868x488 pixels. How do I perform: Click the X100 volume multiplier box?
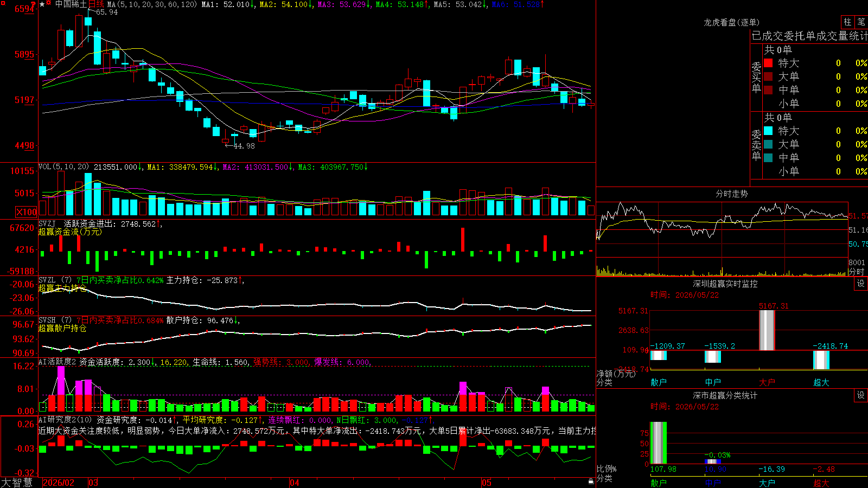click(x=26, y=213)
